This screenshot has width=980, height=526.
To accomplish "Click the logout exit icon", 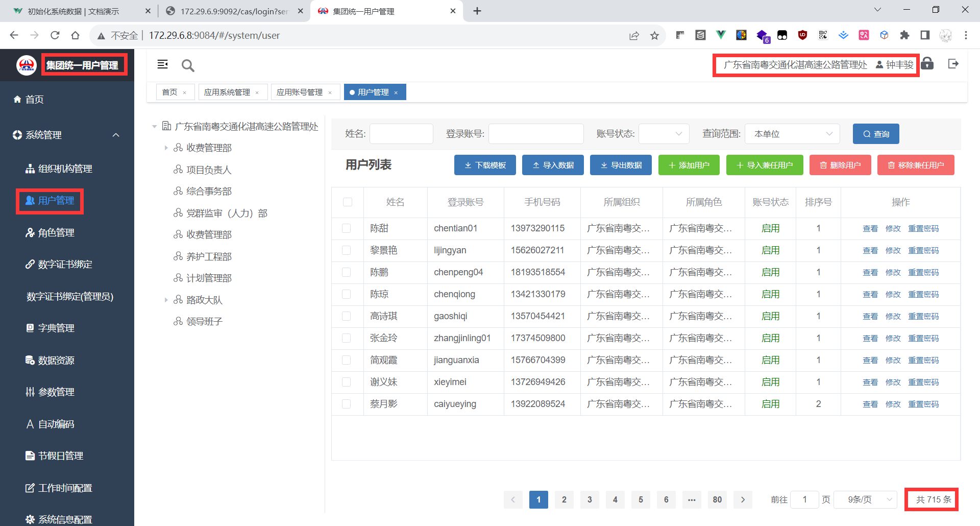I will click(x=953, y=64).
